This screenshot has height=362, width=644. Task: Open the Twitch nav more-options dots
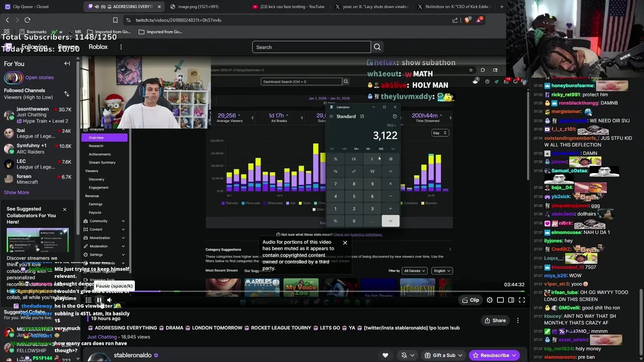(121, 47)
